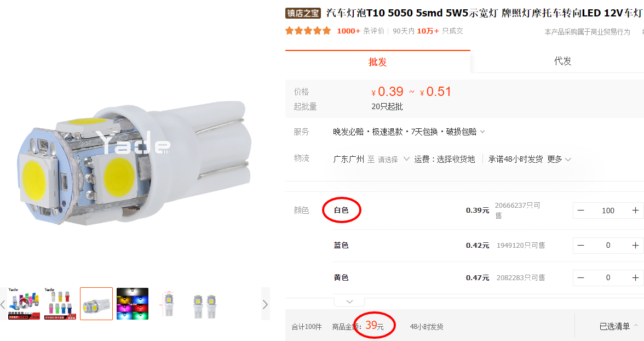Expand more color options chevron
This screenshot has height=341, width=644.
(350, 302)
